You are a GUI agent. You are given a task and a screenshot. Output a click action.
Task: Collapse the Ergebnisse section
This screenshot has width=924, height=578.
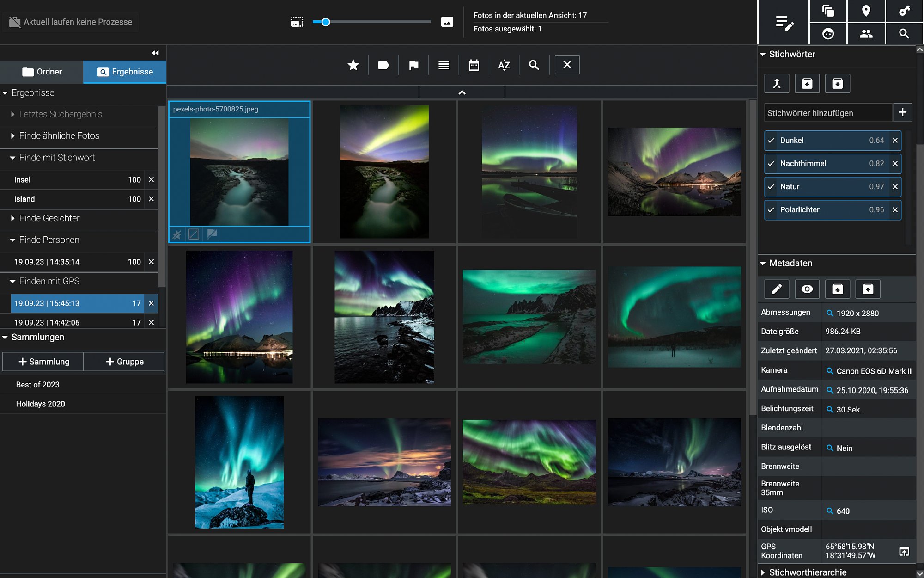pos(5,93)
